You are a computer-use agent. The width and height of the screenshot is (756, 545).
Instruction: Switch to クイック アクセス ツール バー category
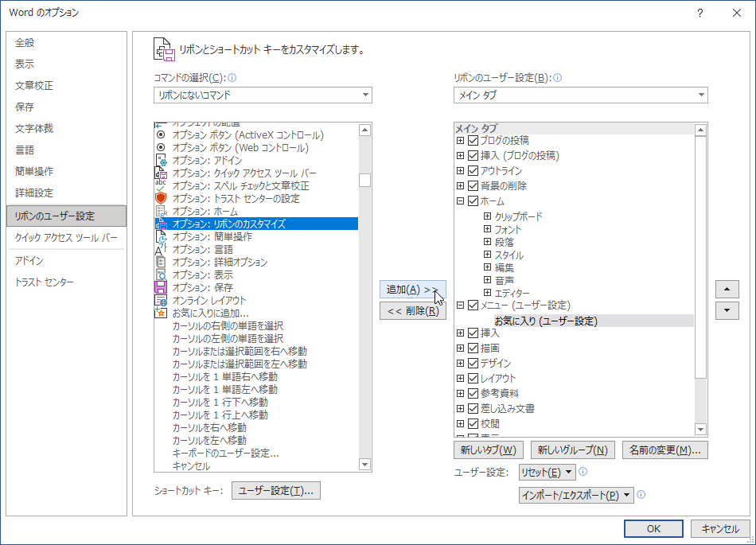67,238
